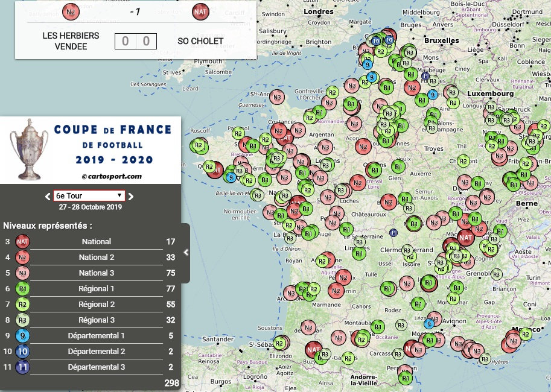551x392 pixels.
Task: Select the Régional 3 level label
Action: point(97,320)
